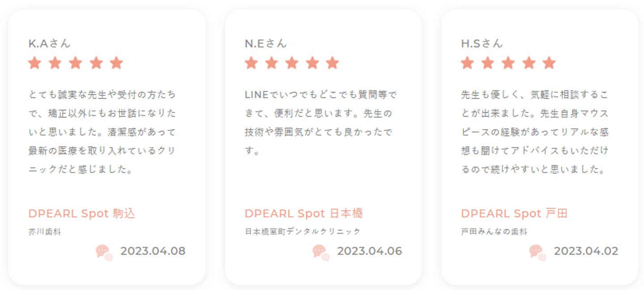644x290 pixels.
Task: Select reviewer name H.Sさん
Action: (x=482, y=43)
